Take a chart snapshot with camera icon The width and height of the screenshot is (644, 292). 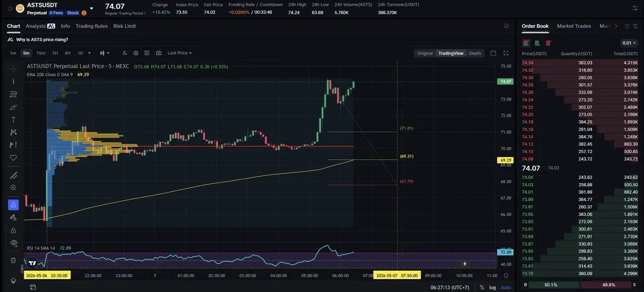pos(158,53)
